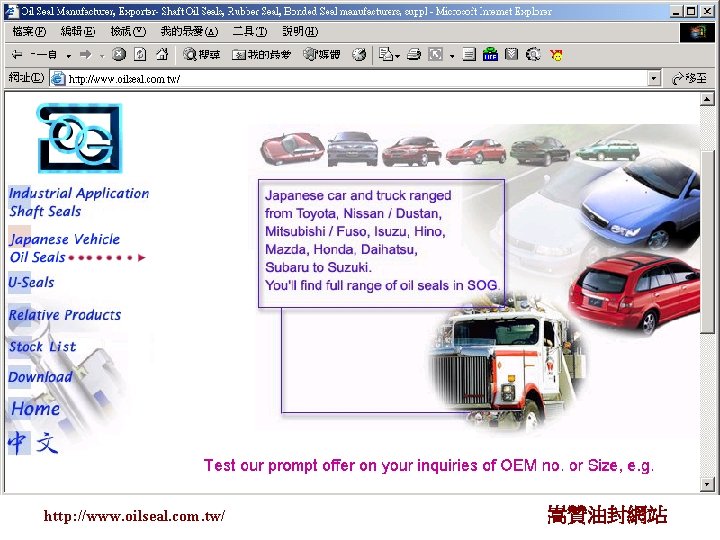Click the 'Test our prompt offer' text line
Screen dimensions: 720x540
point(429,466)
